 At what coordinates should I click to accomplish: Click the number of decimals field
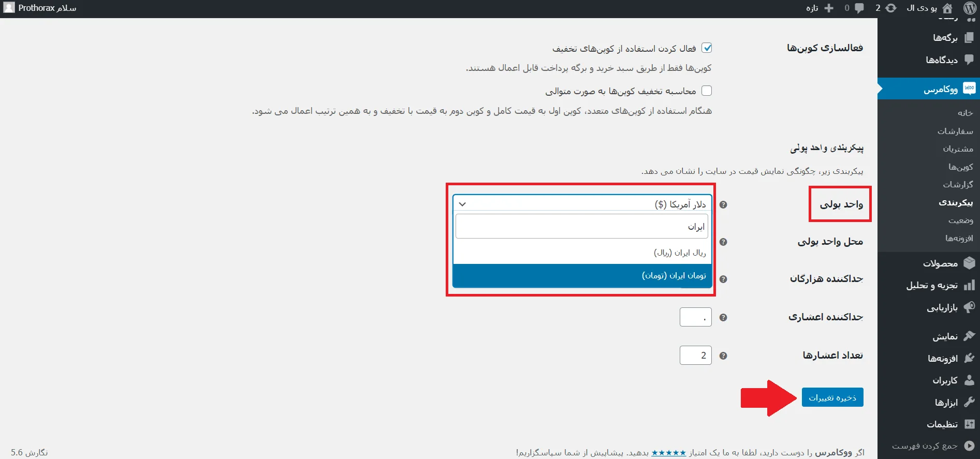[696, 356]
